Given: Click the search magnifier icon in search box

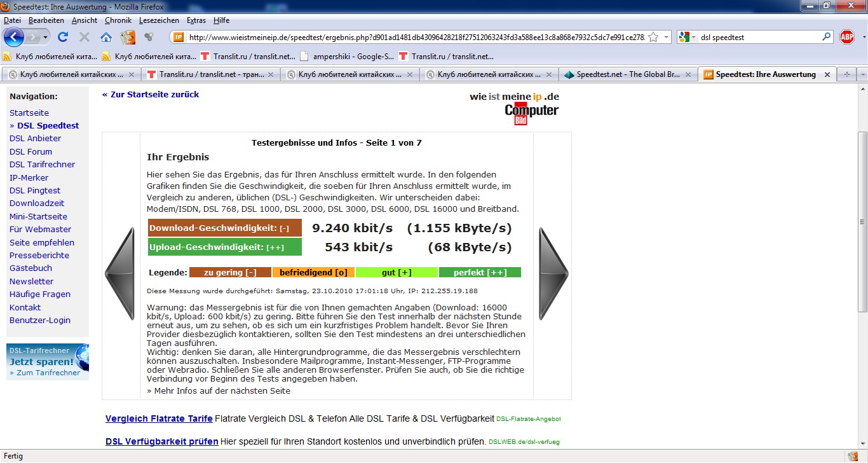Looking at the screenshot, I should click(x=827, y=38).
